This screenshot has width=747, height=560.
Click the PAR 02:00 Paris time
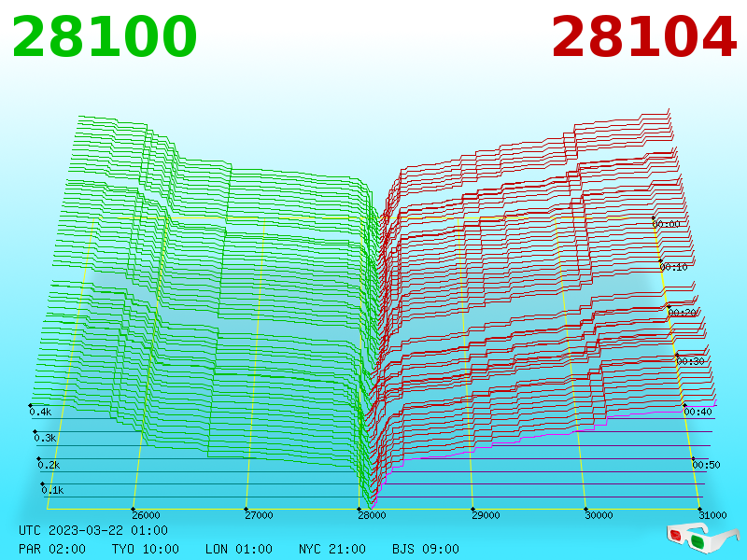(52, 549)
